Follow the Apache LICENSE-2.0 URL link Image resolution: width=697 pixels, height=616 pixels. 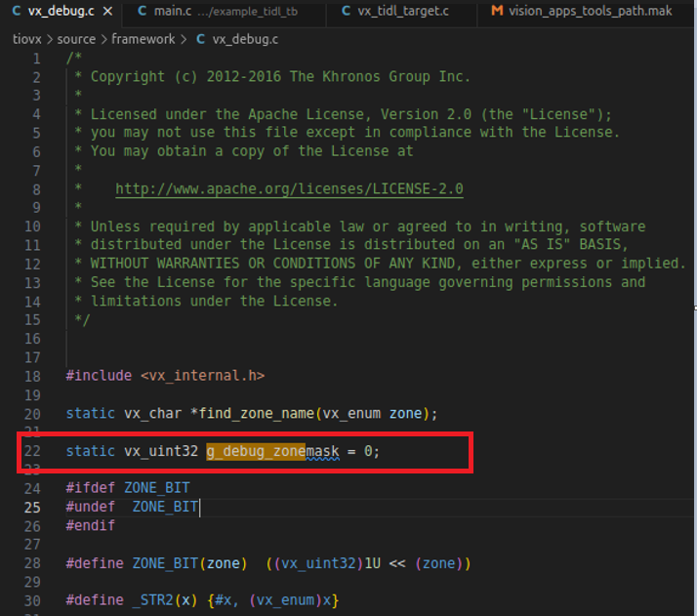click(289, 188)
